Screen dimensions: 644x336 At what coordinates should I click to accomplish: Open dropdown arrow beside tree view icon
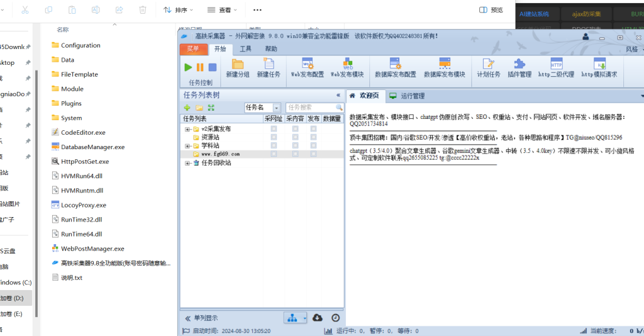point(304,318)
